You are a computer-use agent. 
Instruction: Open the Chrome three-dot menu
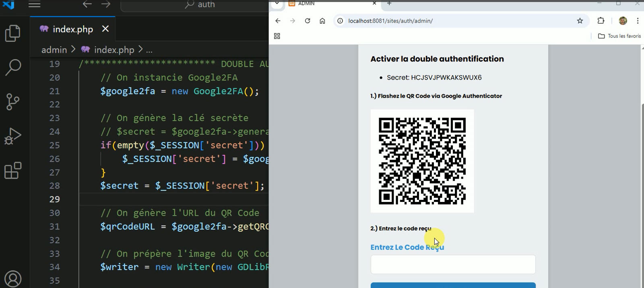point(638,21)
